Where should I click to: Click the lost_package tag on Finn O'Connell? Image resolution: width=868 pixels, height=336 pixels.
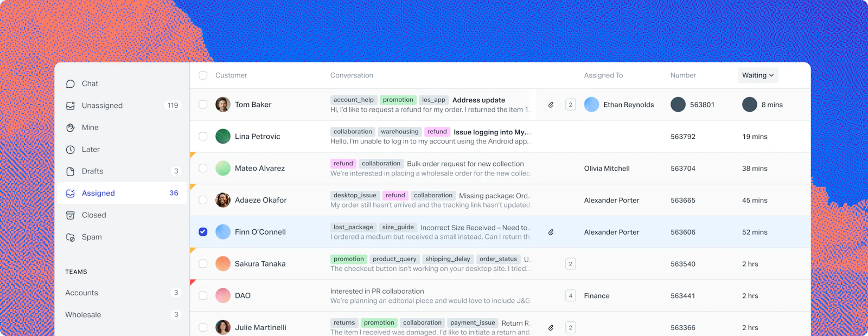pos(353,227)
